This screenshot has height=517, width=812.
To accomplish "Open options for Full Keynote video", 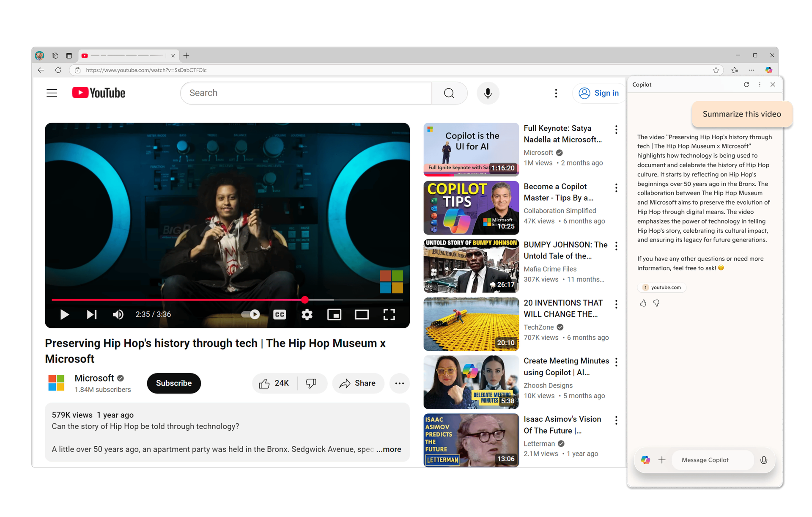I will 616,129.
